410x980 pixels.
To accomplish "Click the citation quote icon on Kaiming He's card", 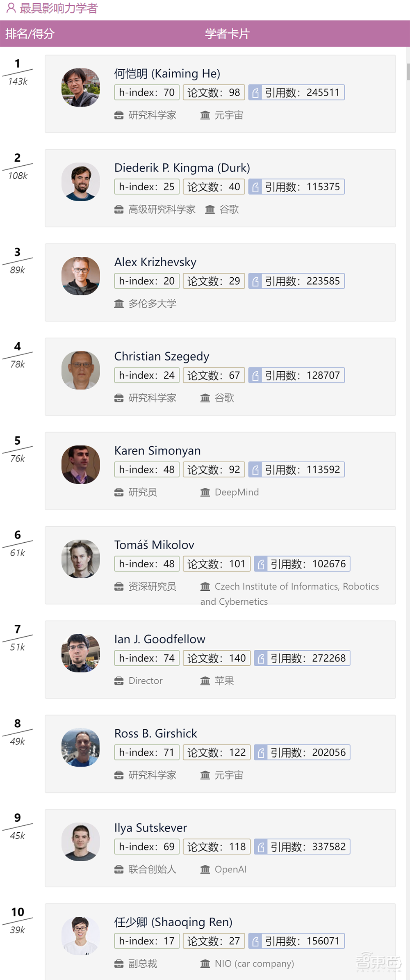I will coord(255,92).
